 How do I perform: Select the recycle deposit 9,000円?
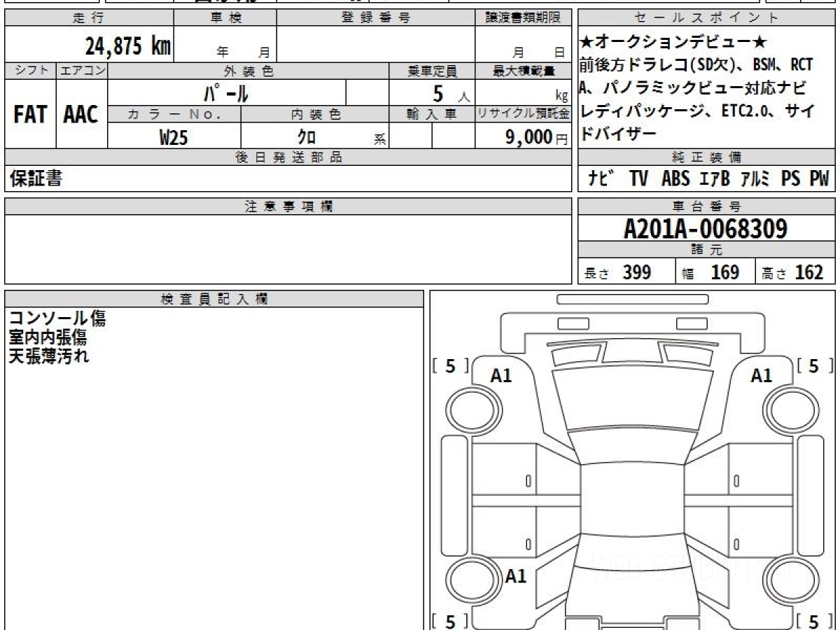(537, 137)
